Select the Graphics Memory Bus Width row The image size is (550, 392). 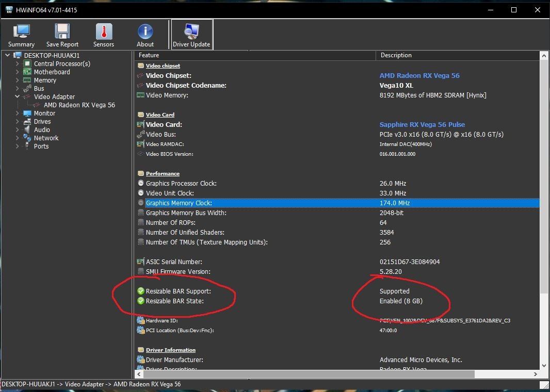pyautogui.click(x=337, y=213)
